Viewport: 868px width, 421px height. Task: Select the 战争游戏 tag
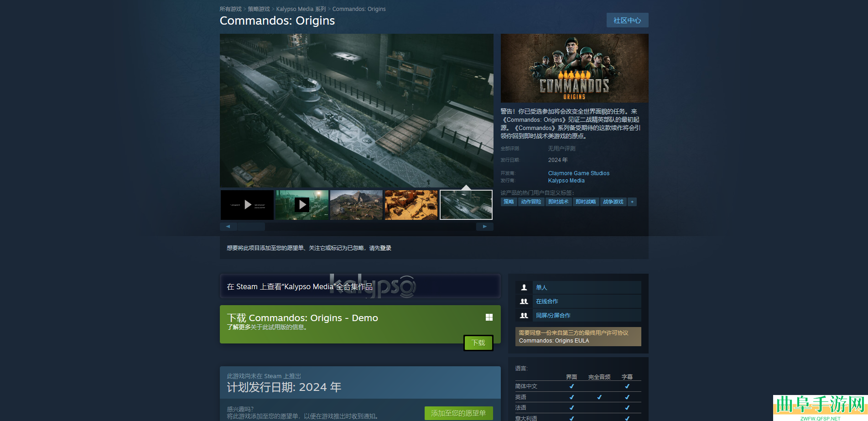[613, 202]
